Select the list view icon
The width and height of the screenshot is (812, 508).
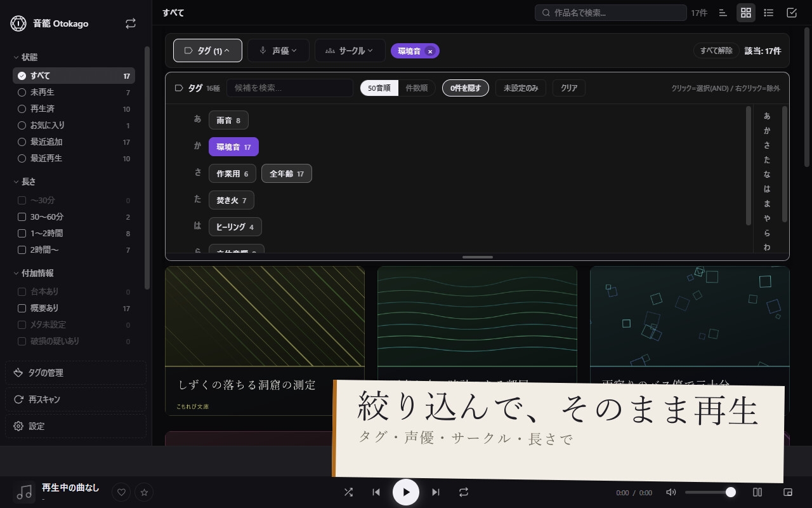coord(769,13)
